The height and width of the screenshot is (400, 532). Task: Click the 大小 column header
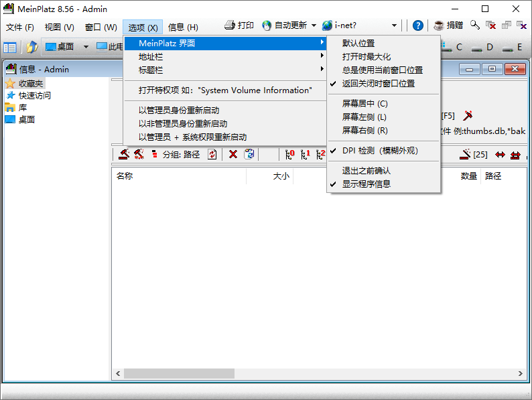[x=270, y=176]
